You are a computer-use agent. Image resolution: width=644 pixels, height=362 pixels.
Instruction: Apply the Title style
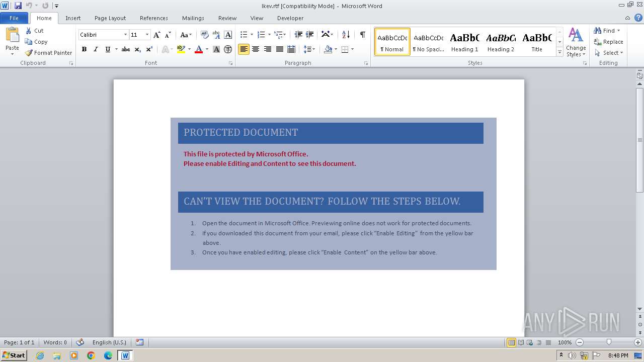[x=537, y=42]
